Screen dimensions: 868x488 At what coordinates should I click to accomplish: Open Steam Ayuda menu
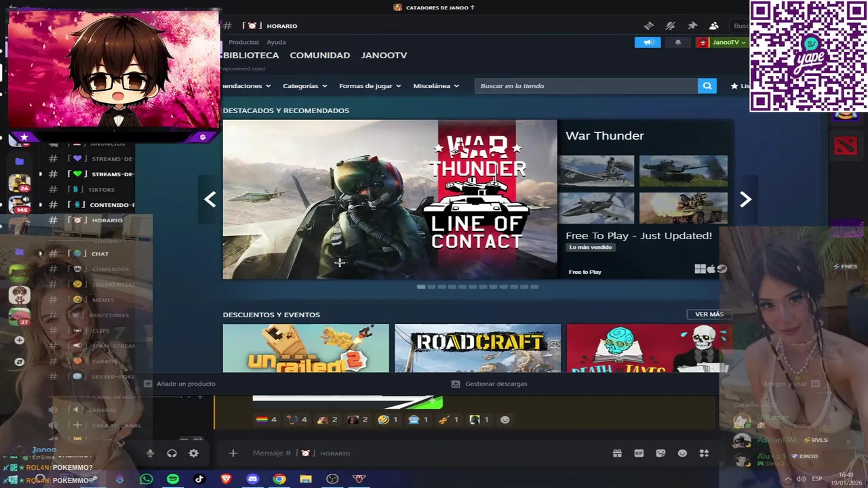276,42
